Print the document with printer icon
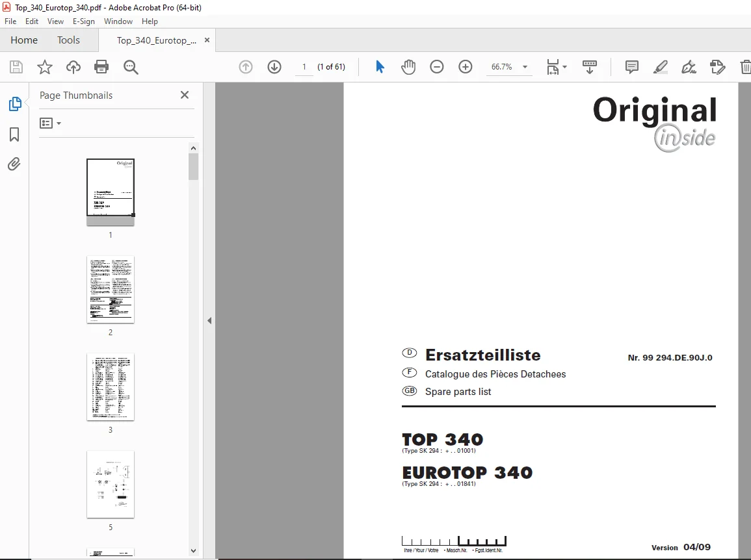 [101, 67]
